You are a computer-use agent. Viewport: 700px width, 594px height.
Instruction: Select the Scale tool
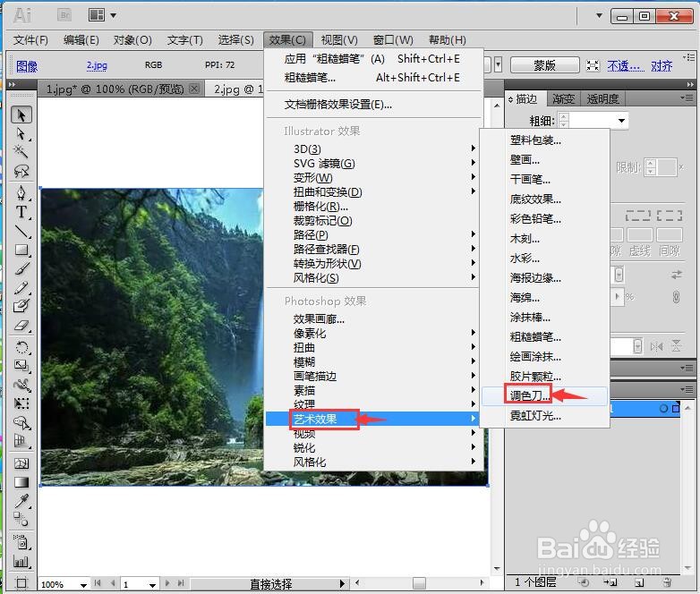tap(21, 366)
